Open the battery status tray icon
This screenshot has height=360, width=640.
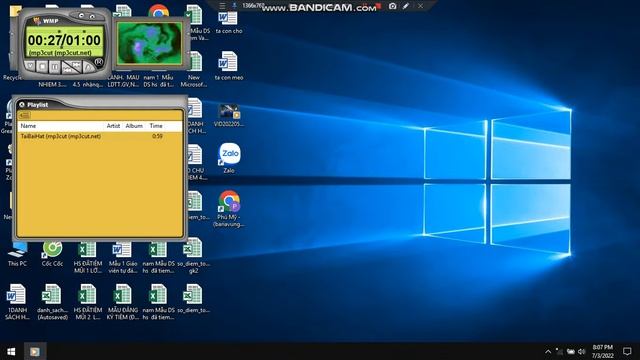point(571,351)
